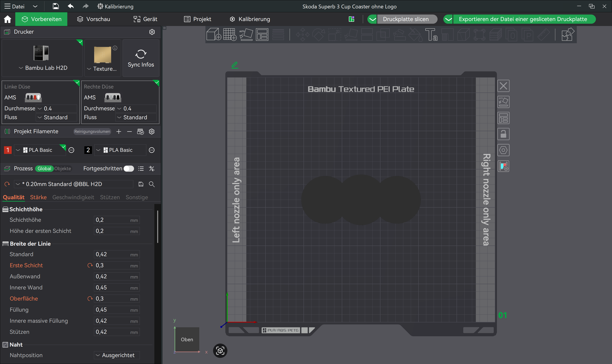Remove a filament with minus icon
Screen dimensions: 612x364
tap(129, 132)
